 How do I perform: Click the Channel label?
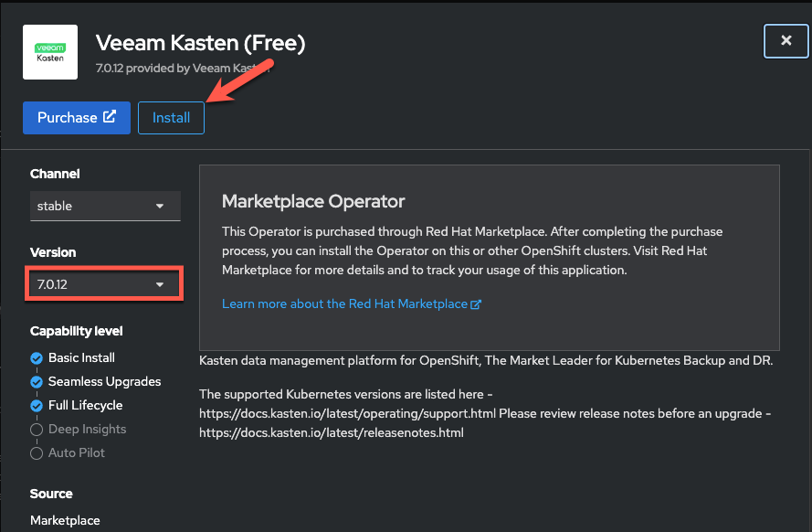pos(55,174)
